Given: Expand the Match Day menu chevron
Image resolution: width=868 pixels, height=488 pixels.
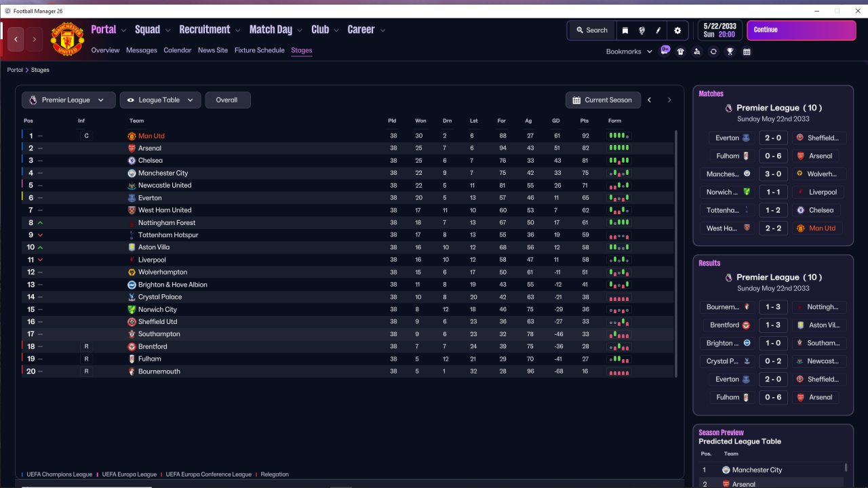Looking at the screenshot, I should tap(300, 30).
